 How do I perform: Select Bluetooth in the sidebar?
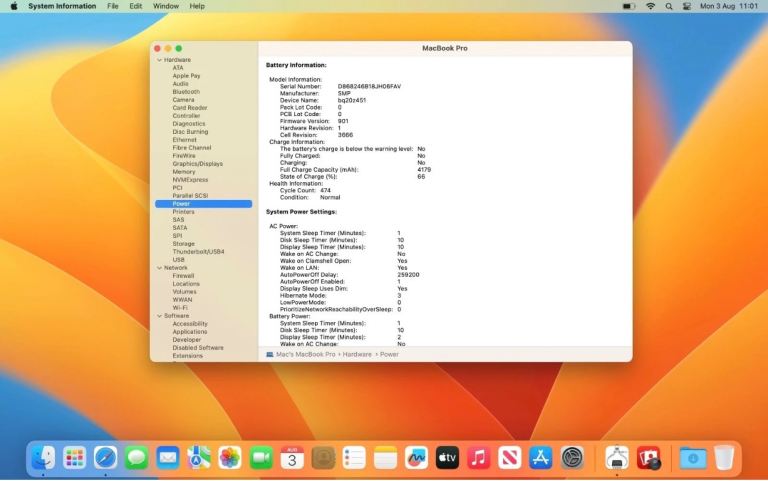(186, 92)
